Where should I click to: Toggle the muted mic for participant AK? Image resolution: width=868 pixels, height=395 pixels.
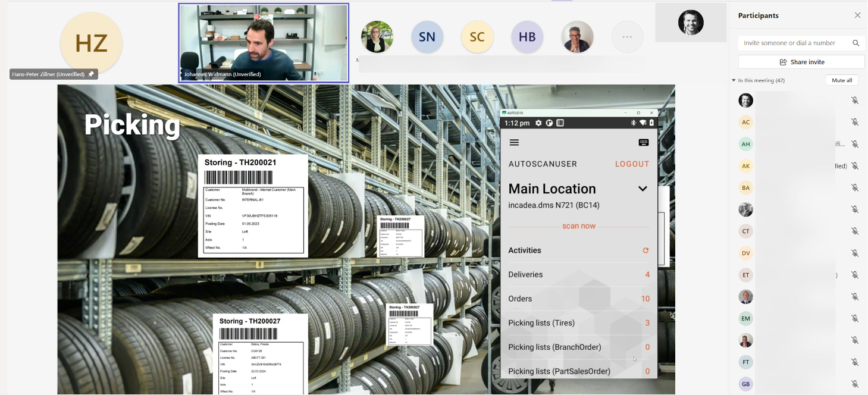point(855,166)
